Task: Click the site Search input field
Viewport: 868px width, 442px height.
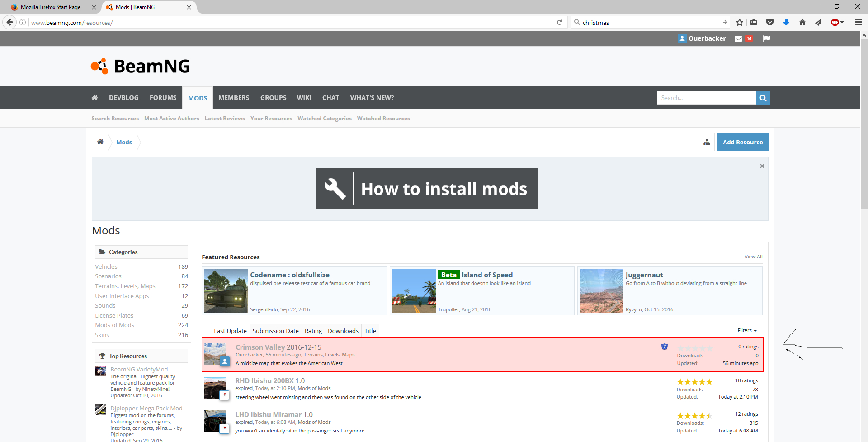Action: (x=707, y=98)
